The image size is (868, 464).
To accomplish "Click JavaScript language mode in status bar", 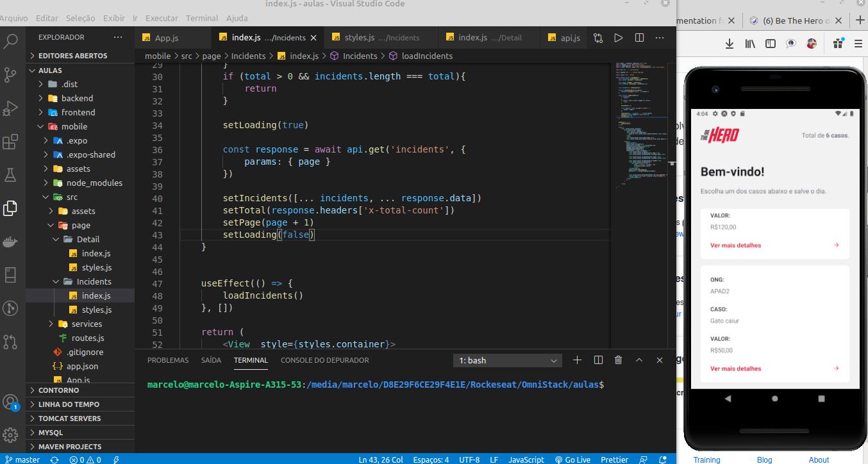I will 526,460.
